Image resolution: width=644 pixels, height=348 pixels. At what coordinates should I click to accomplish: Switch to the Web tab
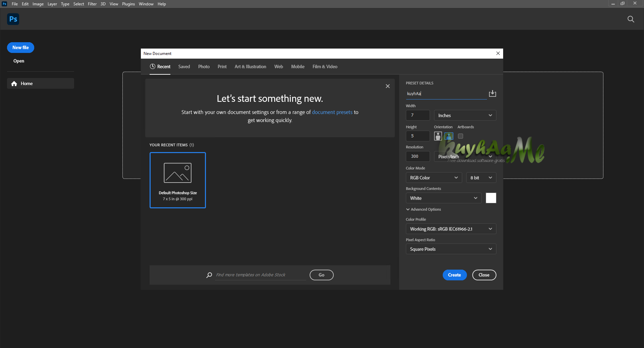[279, 67]
